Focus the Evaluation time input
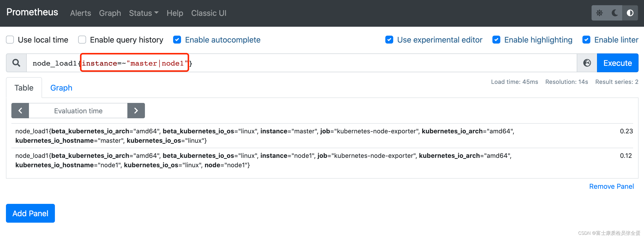Image resolution: width=644 pixels, height=238 pixels. tap(78, 111)
